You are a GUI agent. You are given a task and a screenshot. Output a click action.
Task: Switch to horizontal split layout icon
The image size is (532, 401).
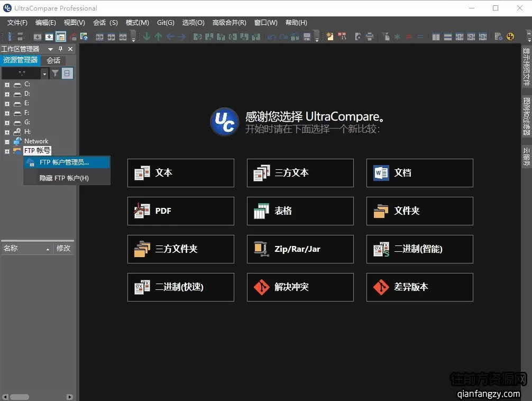[x=448, y=37]
